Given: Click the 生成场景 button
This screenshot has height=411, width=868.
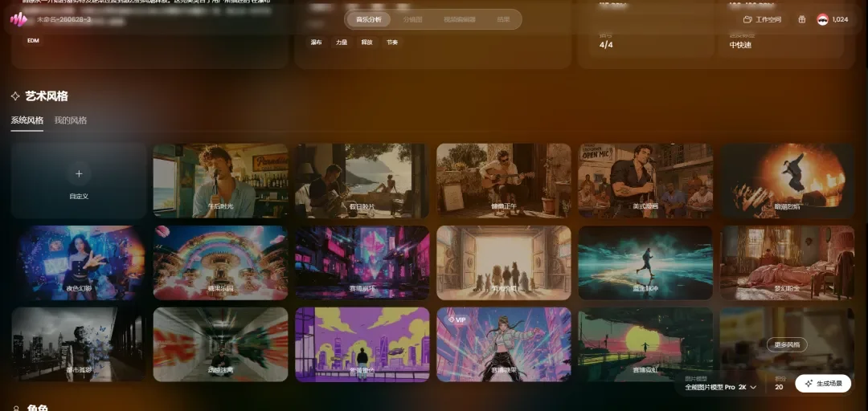Looking at the screenshot, I should click(x=823, y=384).
